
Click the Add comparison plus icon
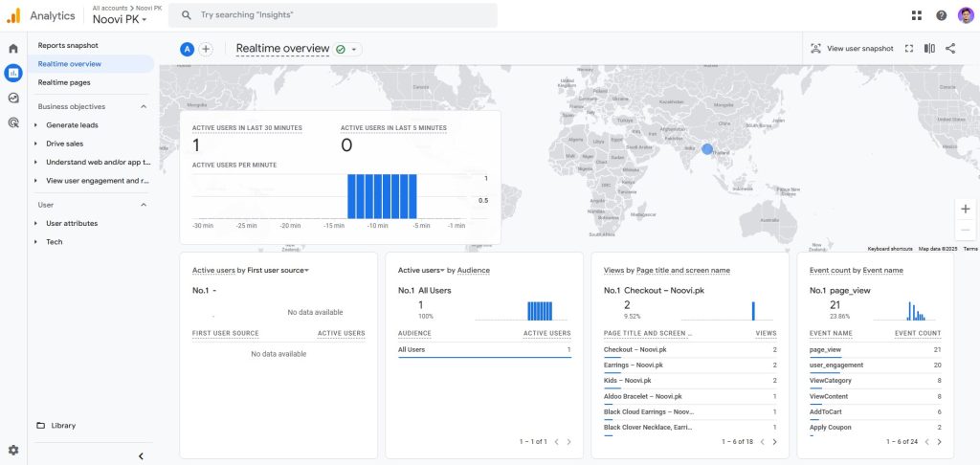point(206,49)
